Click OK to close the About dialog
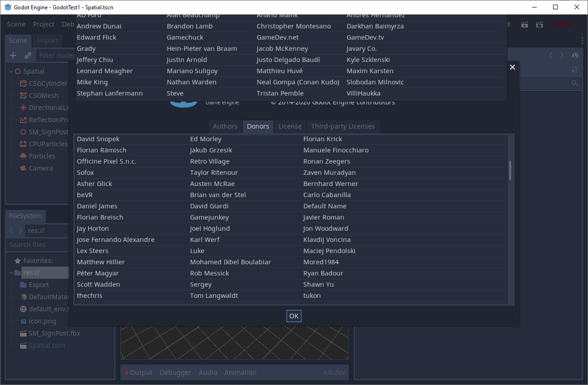This screenshot has width=588, height=385. [294, 316]
